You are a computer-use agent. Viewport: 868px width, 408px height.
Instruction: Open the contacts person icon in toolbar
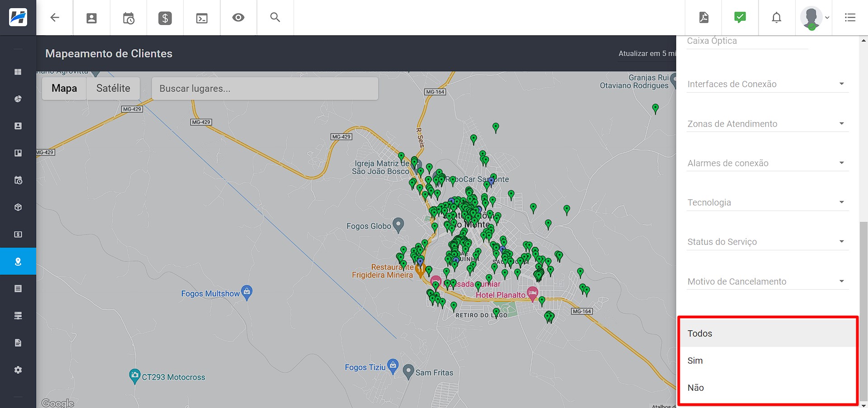click(x=91, y=18)
